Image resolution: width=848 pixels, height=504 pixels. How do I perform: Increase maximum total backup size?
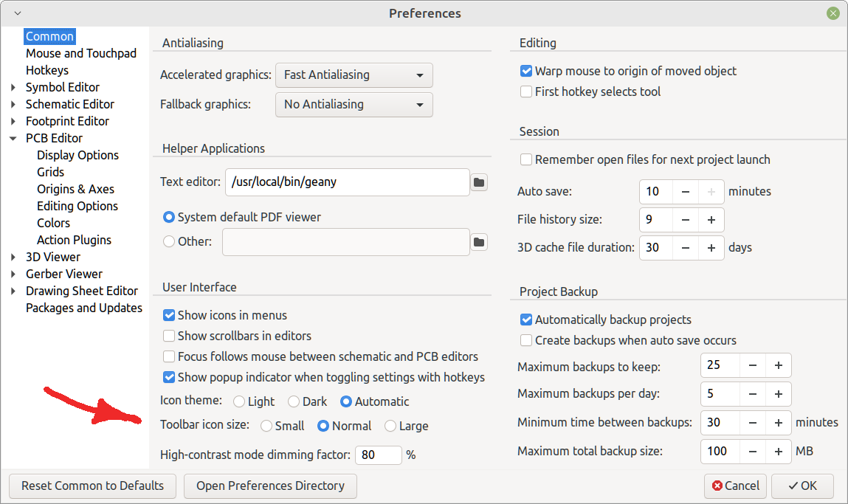(778, 452)
